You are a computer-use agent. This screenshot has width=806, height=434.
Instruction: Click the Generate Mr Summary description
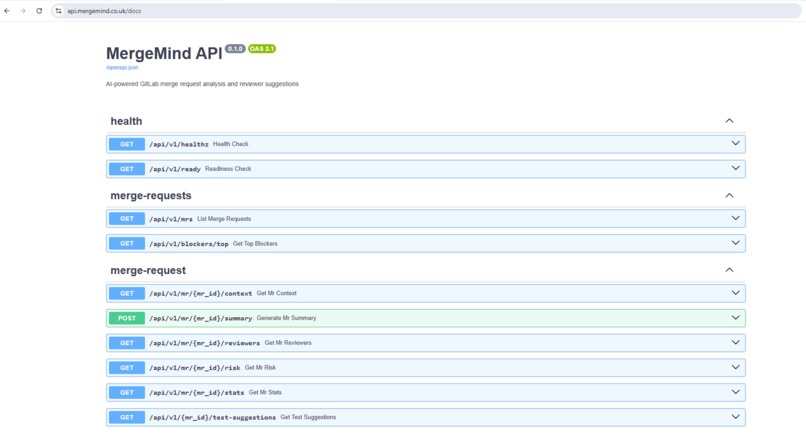pos(286,318)
